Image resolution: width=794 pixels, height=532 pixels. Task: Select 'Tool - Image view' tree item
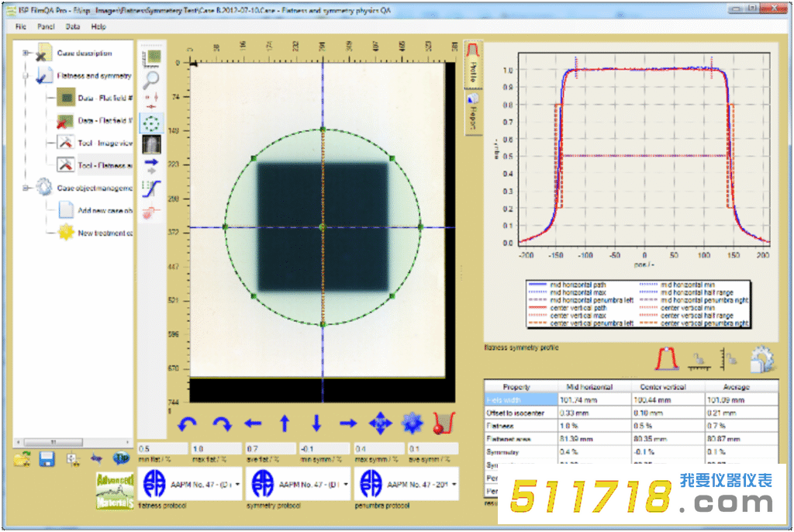pyautogui.click(x=105, y=143)
